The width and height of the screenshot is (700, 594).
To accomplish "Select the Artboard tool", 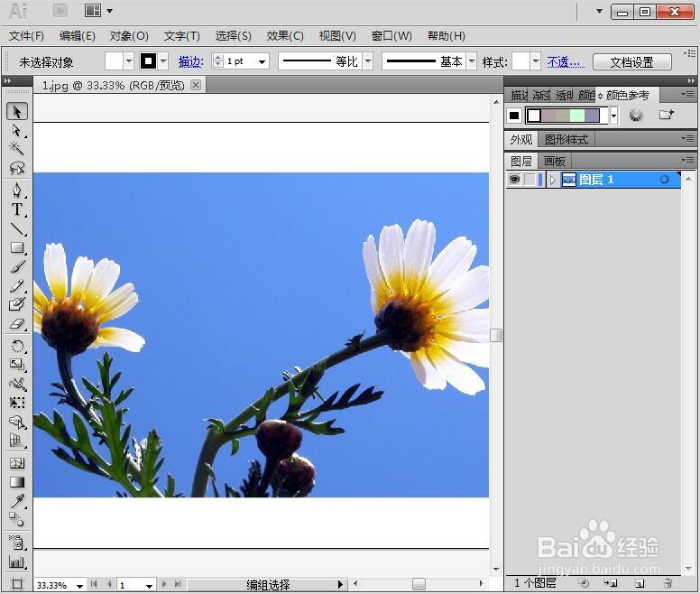I will point(17,583).
